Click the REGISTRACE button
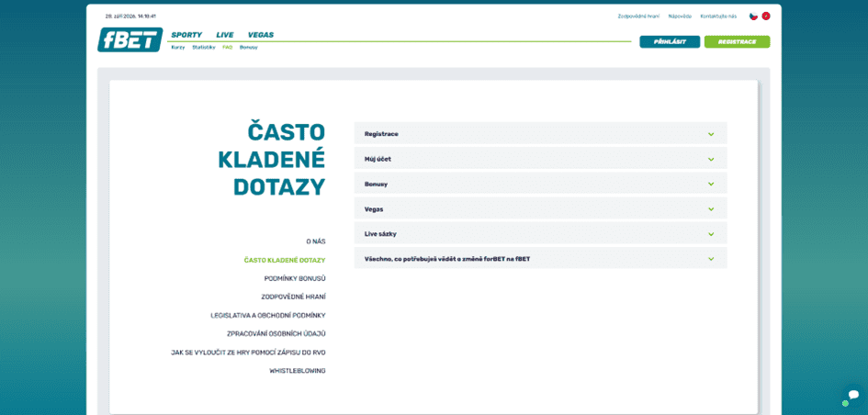 (737, 41)
